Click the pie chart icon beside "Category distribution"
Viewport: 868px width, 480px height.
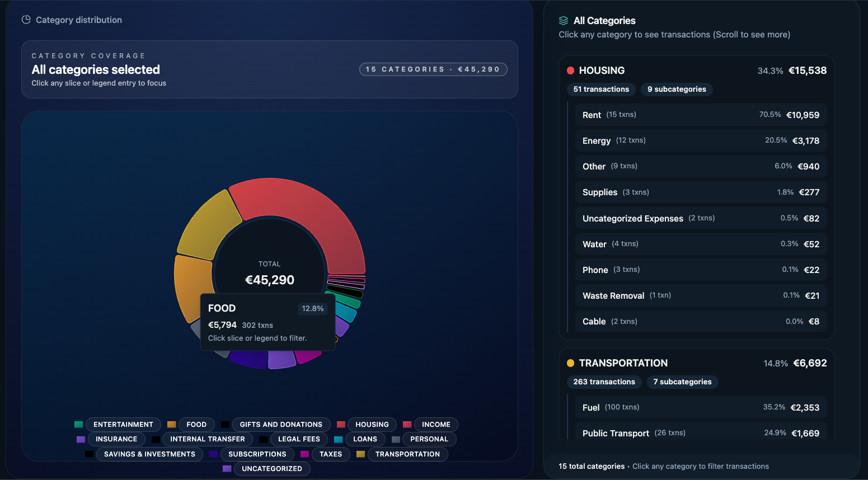point(26,20)
